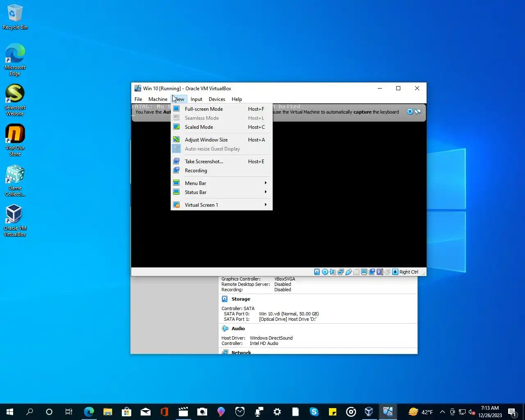Open taskbar Search
The width and height of the screenshot is (525, 420).
[x=30, y=412]
